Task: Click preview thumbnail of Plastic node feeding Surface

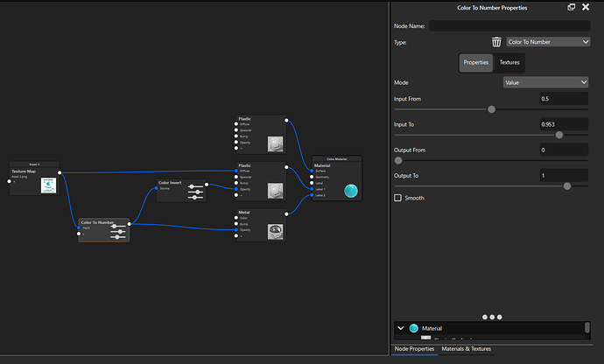Action: 275,144
